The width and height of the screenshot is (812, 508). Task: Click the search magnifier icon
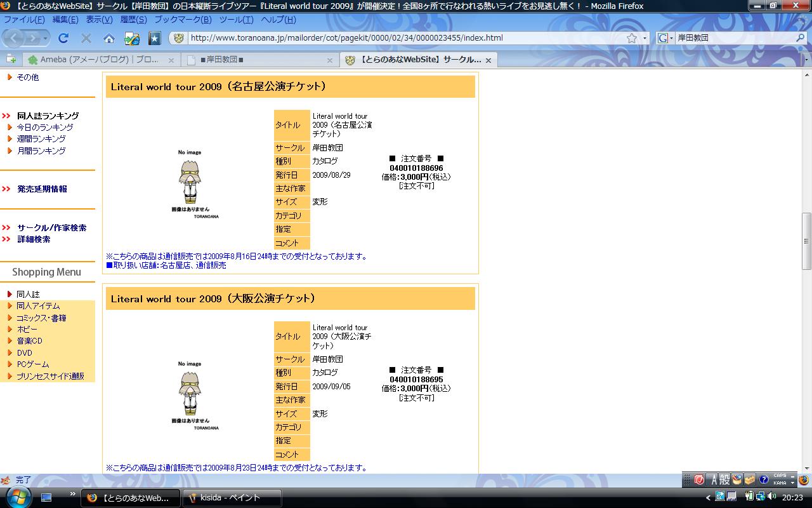pyautogui.click(x=801, y=38)
